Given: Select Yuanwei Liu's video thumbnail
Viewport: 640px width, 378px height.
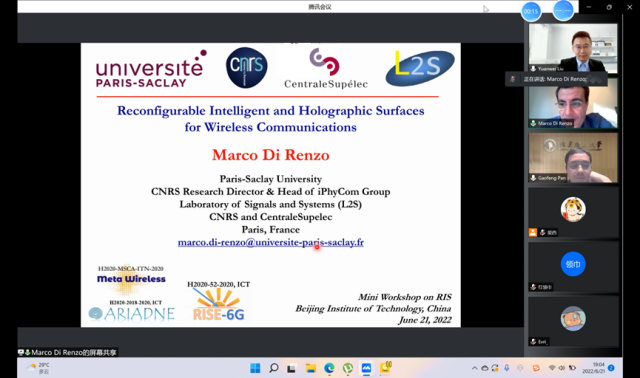Looking at the screenshot, I should click(573, 48).
